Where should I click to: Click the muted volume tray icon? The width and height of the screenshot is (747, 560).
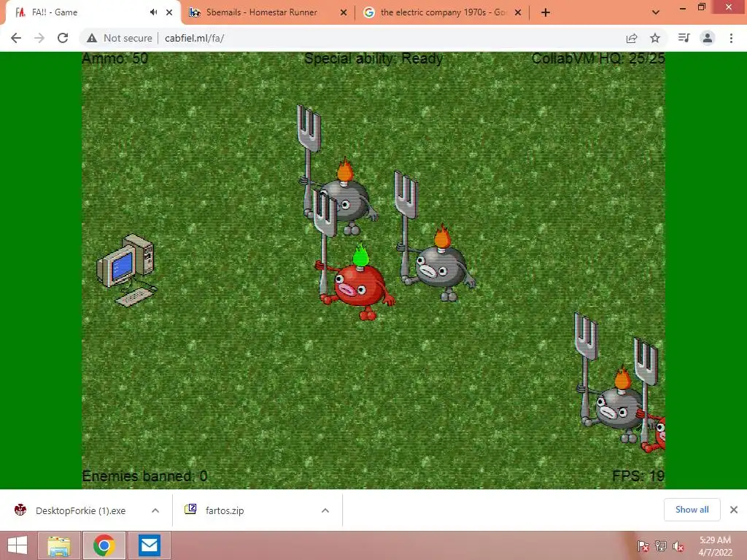click(x=678, y=546)
